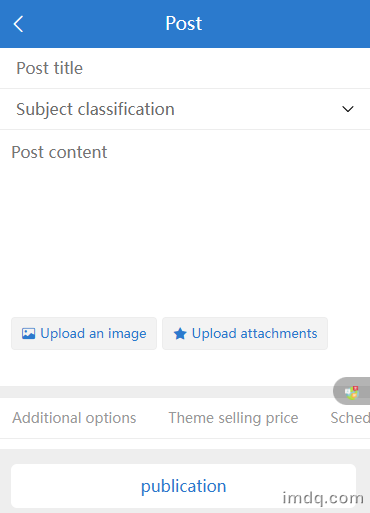Screen dimensions: 370x513
Task: Click the gray divider band above the option tabs
Action: point(167,392)
